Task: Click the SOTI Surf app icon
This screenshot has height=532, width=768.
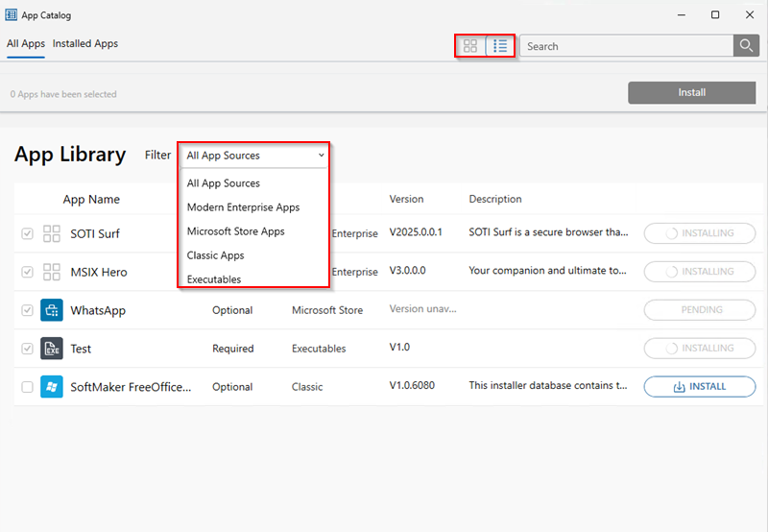Action: click(x=52, y=233)
